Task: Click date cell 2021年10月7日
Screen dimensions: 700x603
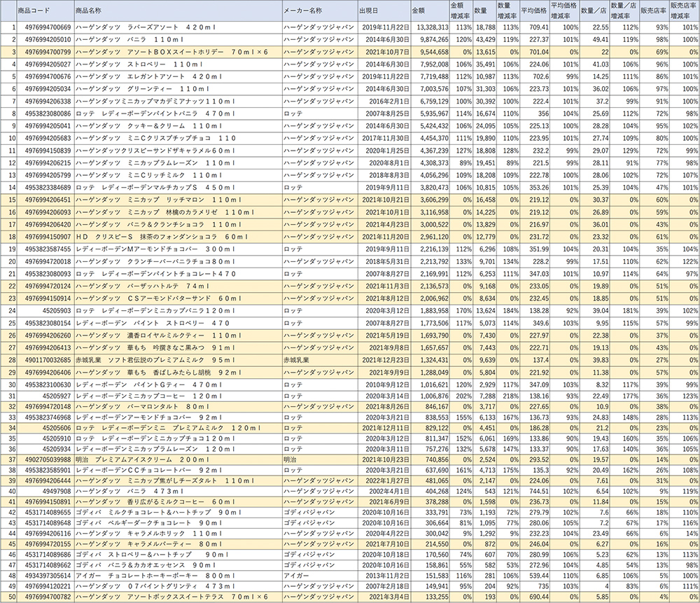Action: tap(384, 53)
